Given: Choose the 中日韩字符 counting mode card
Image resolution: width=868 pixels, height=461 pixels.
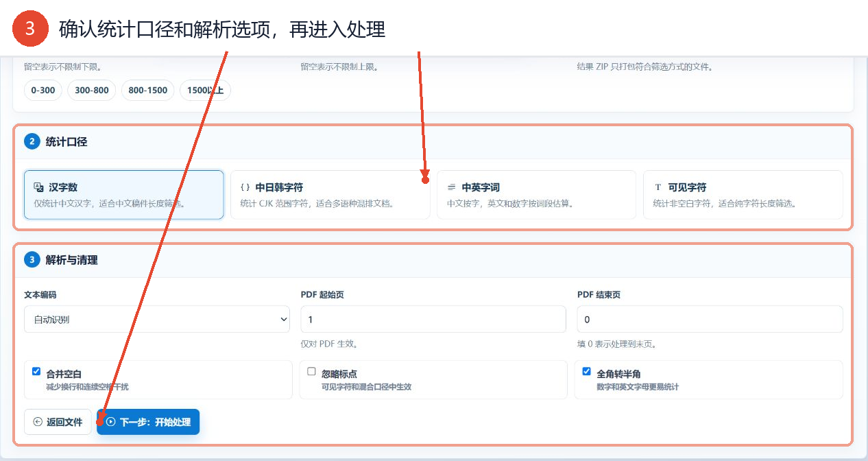Looking at the screenshot, I should (330, 195).
